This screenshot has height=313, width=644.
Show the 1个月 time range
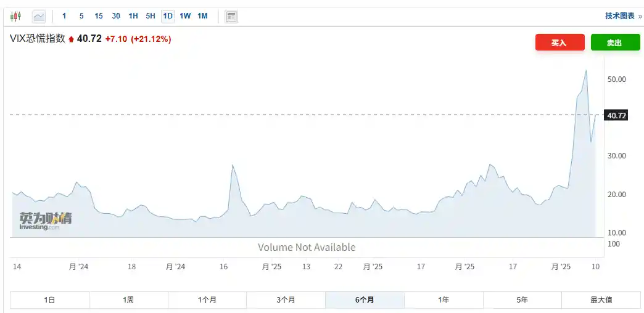207,300
